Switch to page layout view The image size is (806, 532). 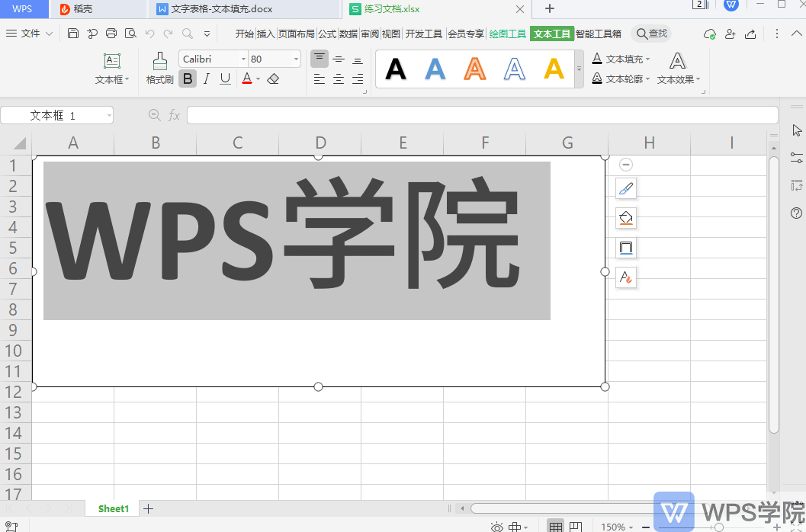tap(576, 527)
